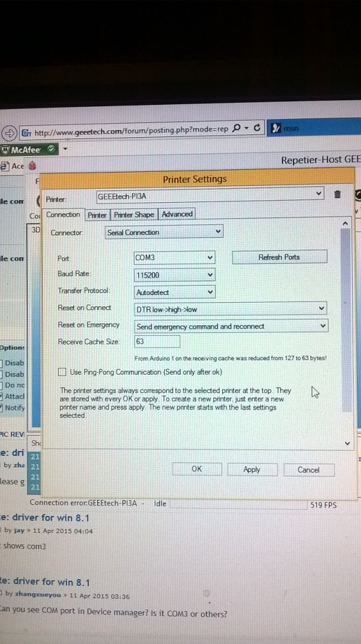Click browser forward arrow button

coord(8,133)
